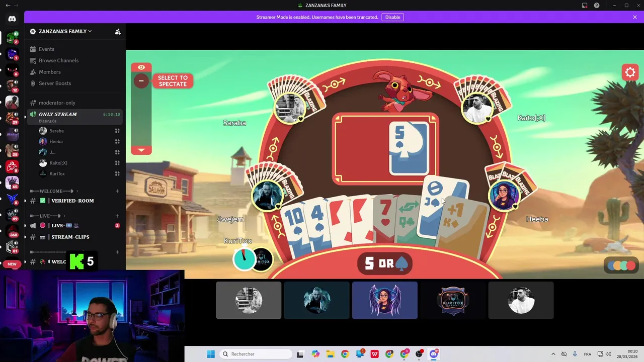
Task: Click the 5 OR spade hint banner
Action: click(385, 264)
